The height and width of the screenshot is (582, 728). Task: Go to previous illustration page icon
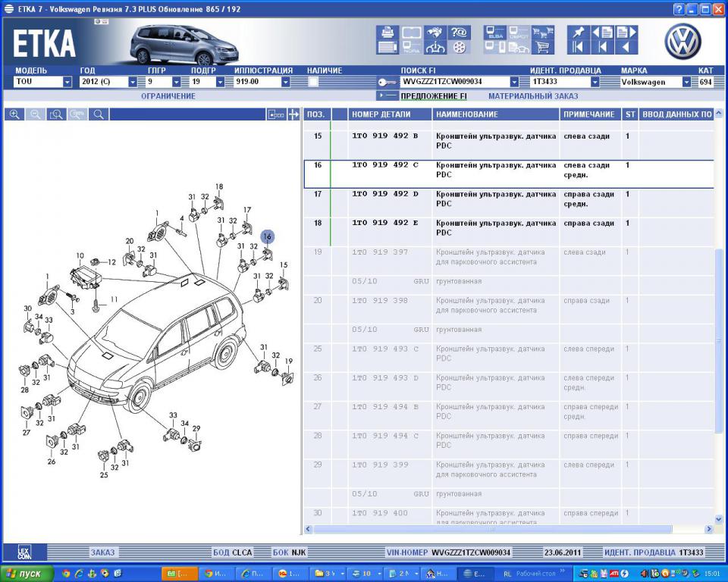(x=602, y=33)
